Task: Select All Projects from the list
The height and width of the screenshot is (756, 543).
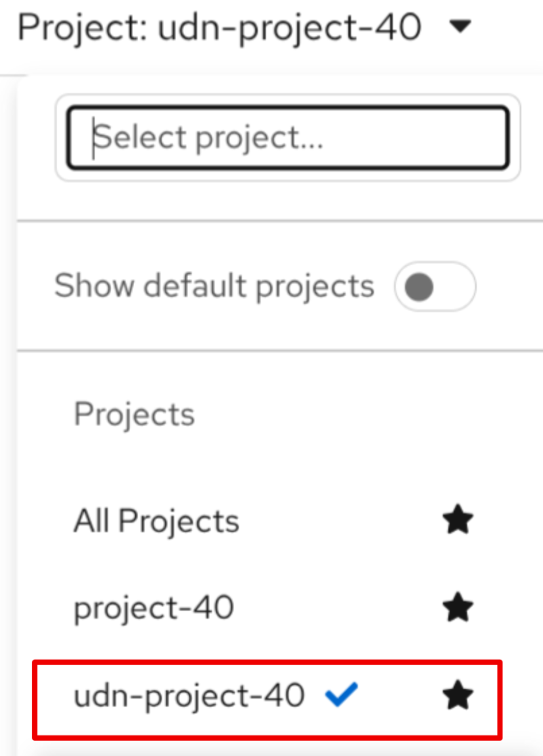Action: (x=156, y=522)
